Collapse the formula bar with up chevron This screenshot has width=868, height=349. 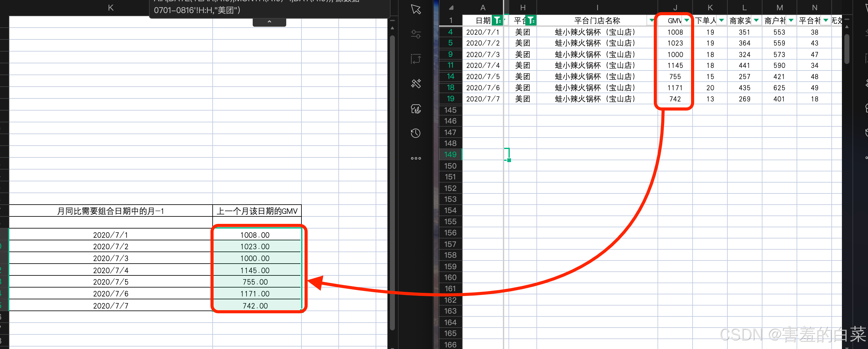269,22
